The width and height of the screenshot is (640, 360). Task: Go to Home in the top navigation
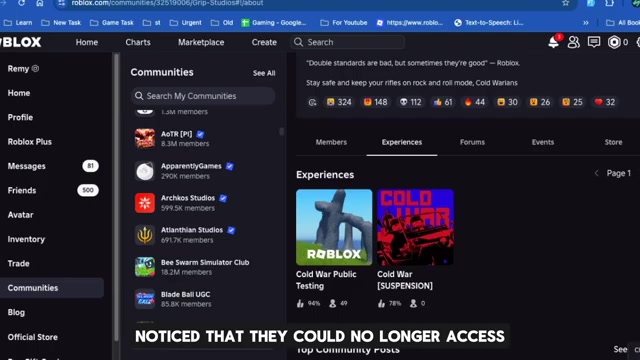click(x=87, y=42)
